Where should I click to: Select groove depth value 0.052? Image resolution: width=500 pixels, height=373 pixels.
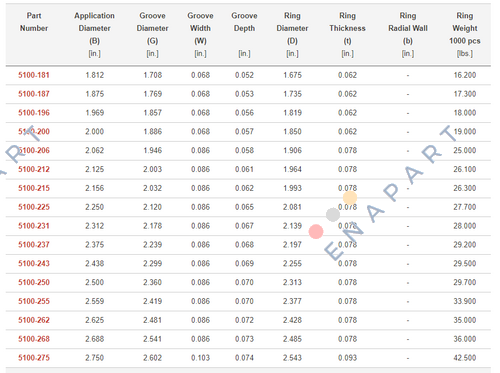244,75
